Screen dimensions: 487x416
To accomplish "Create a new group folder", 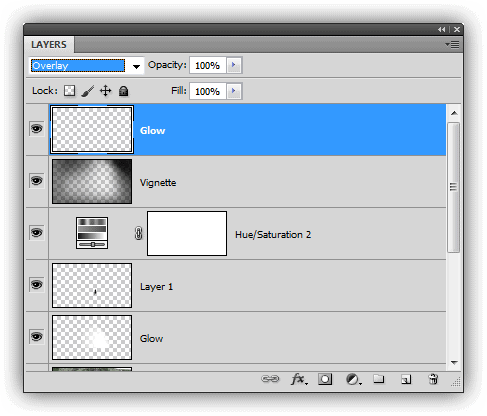I will pyautogui.click(x=379, y=379).
